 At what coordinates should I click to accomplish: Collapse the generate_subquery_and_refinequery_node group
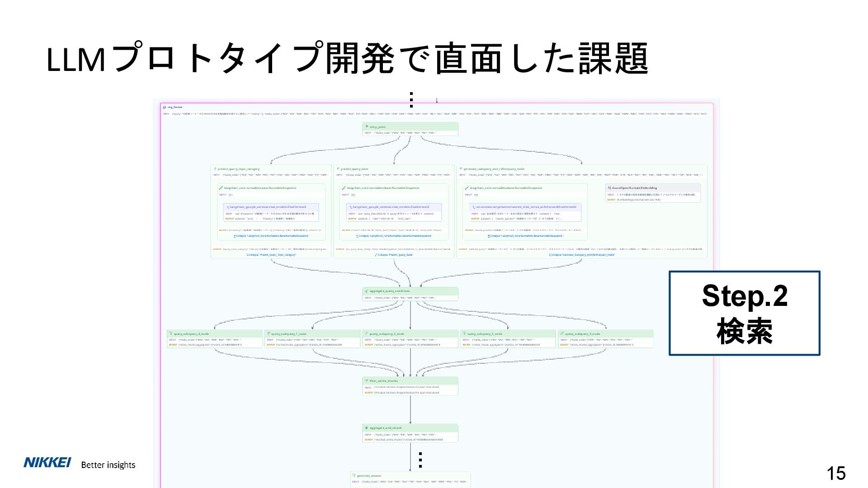(582, 255)
